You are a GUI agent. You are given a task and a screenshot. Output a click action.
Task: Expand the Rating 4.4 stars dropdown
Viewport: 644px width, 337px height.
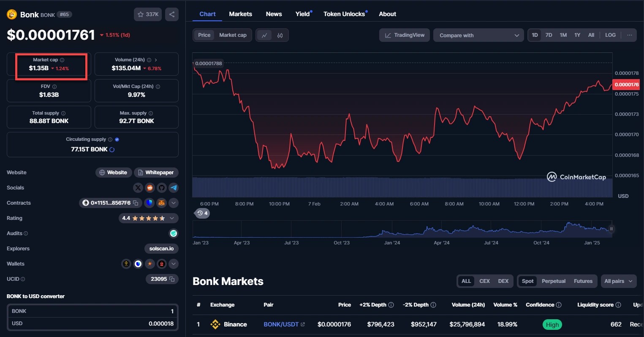click(x=172, y=218)
